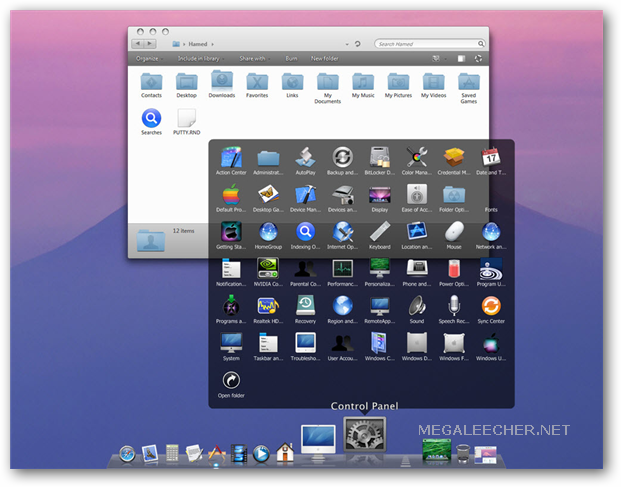Open Date and Time calendar icon
Image resolution: width=621 pixels, height=487 pixels.
(491, 158)
